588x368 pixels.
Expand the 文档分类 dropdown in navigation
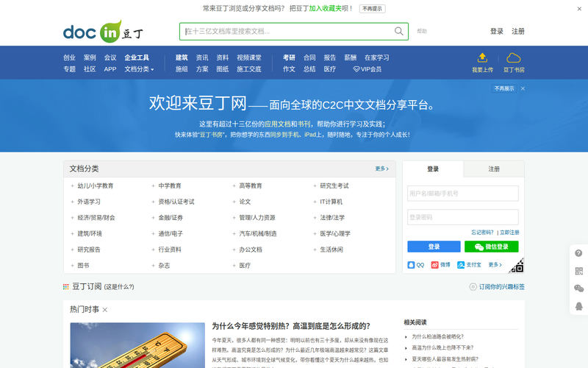139,69
